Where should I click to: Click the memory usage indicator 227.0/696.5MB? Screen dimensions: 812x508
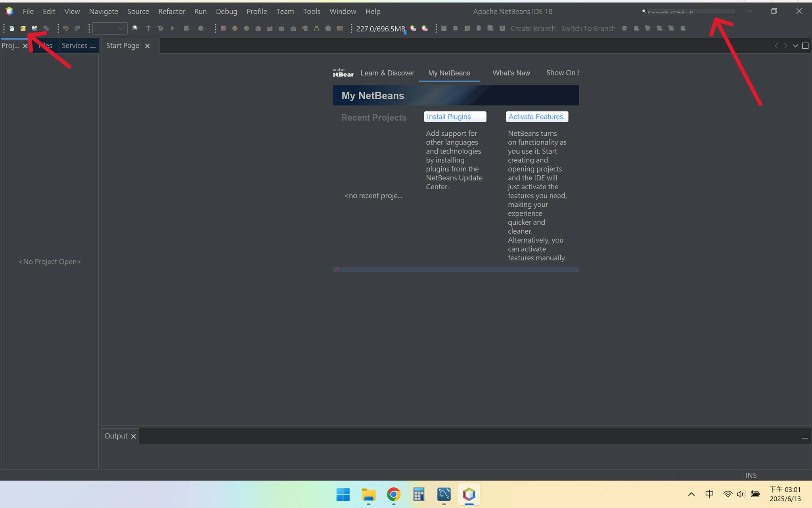click(x=381, y=29)
